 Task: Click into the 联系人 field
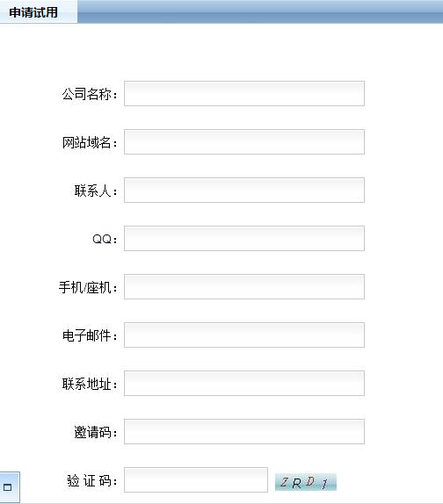[x=244, y=190]
